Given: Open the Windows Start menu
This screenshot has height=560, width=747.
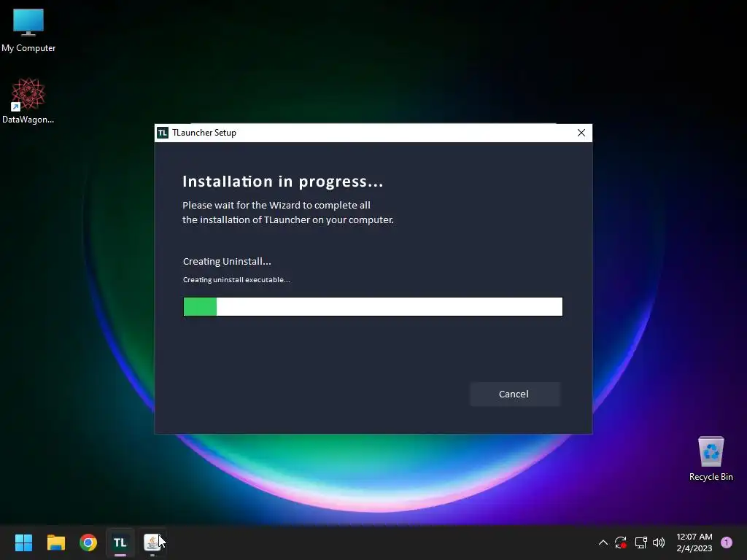Looking at the screenshot, I should coord(23,542).
